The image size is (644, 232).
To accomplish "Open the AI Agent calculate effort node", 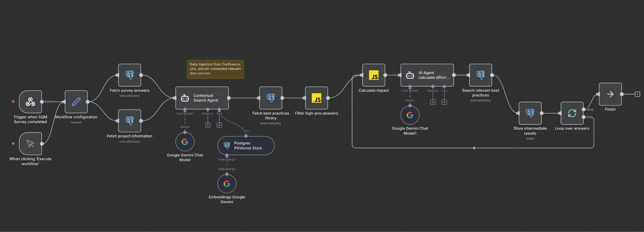I will click(427, 75).
